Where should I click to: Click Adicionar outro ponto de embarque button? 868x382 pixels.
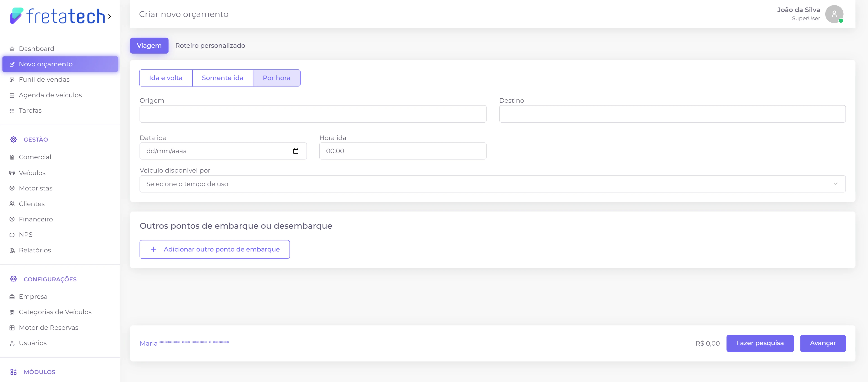coord(215,249)
